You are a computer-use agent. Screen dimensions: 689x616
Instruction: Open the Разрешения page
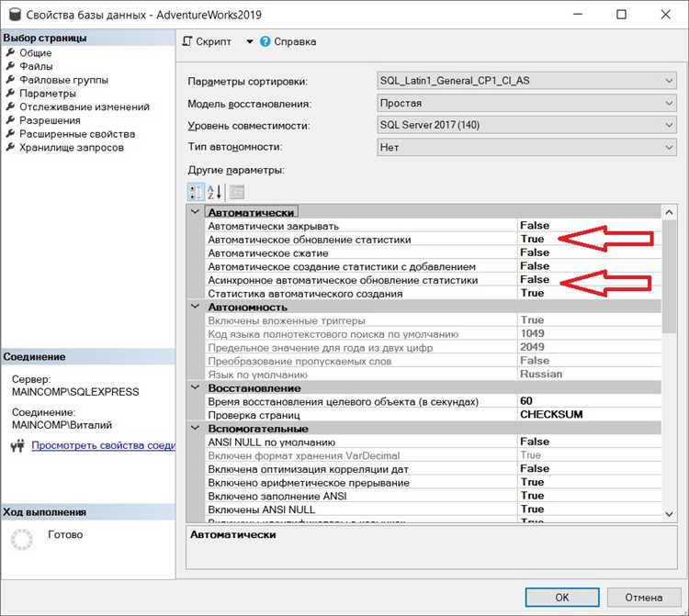tap(50, 120)
